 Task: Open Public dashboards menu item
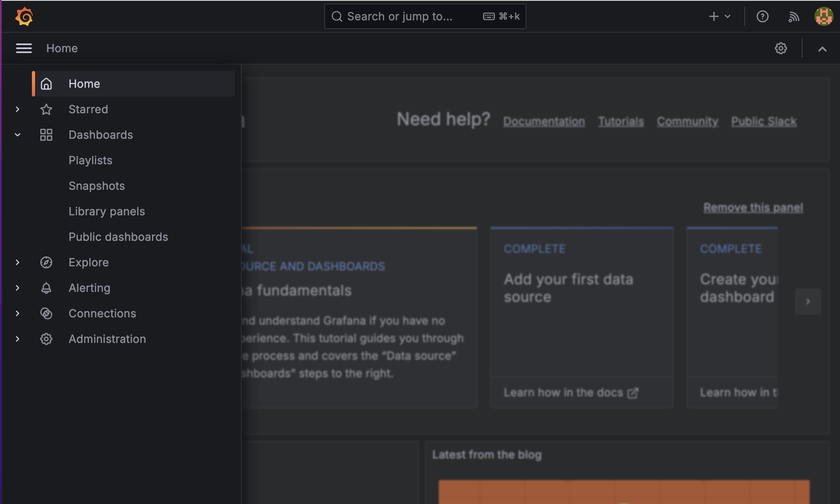click(x=118, y=237)
